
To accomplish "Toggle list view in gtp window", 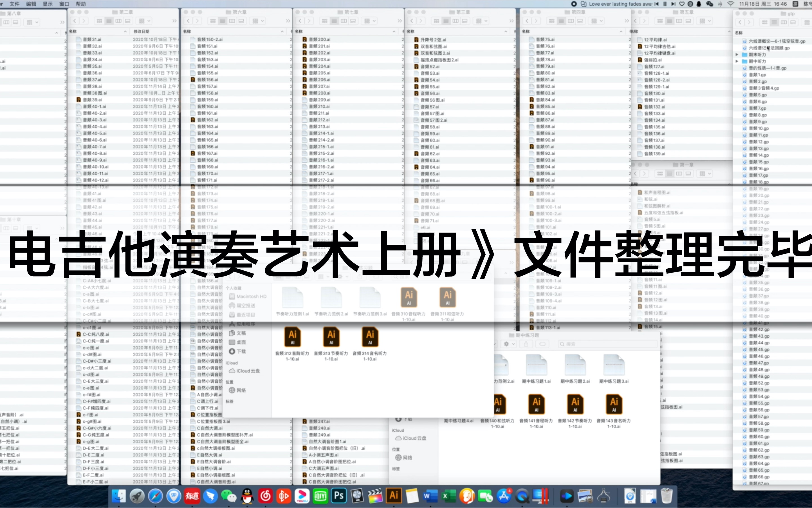I will [774, 22].
